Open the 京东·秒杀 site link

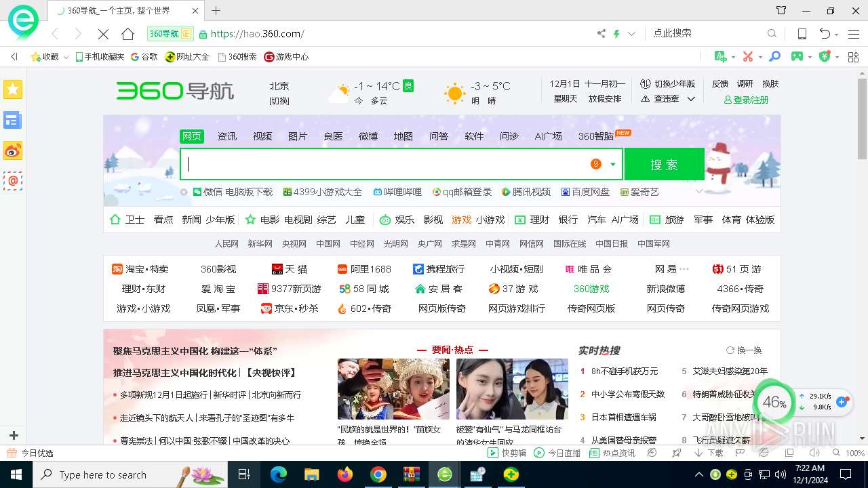pos(290,308)
